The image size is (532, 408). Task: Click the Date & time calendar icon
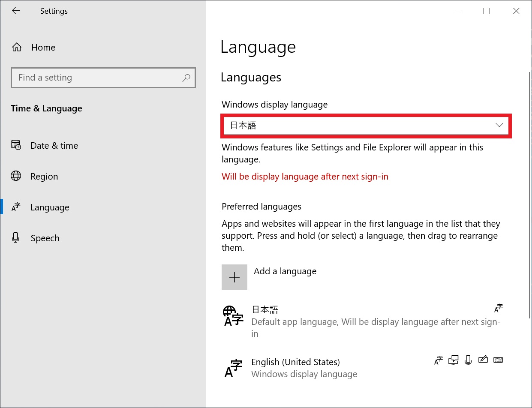tap(16, 145)
